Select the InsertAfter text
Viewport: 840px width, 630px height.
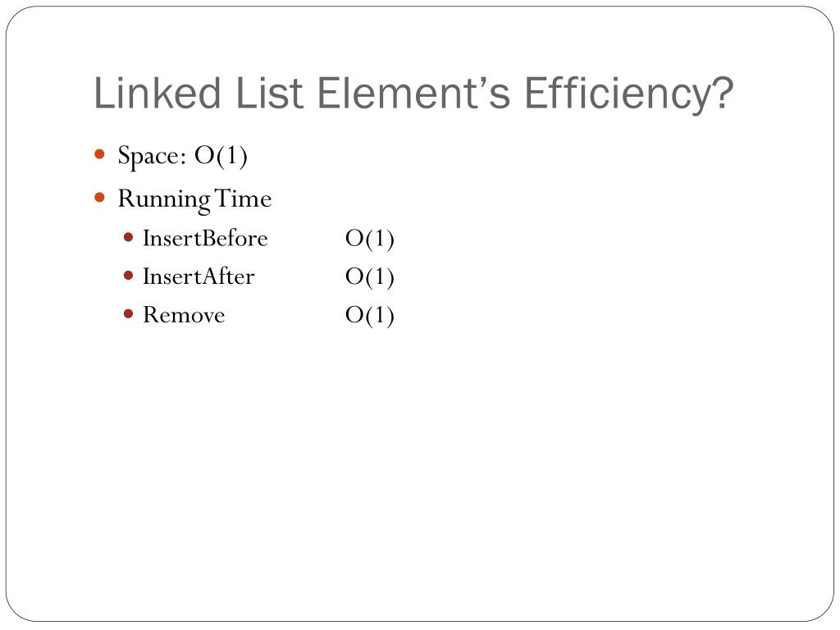[x=199, y=276]
